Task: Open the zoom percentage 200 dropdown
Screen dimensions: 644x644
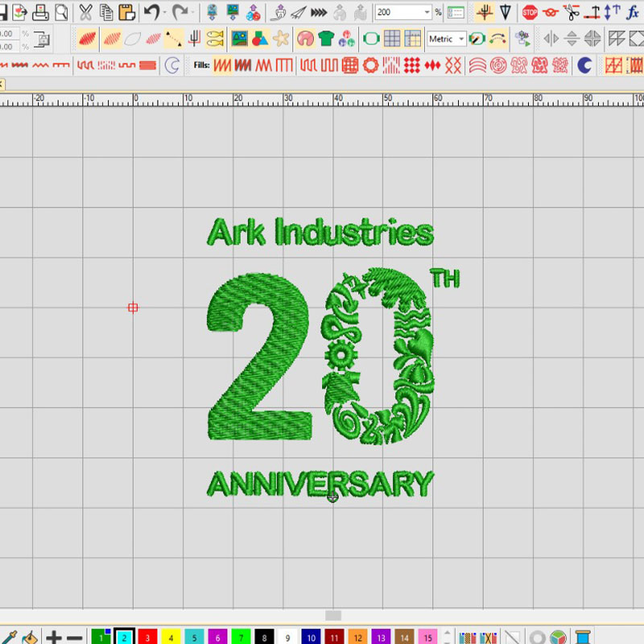Action: click(x=427, y=12)
